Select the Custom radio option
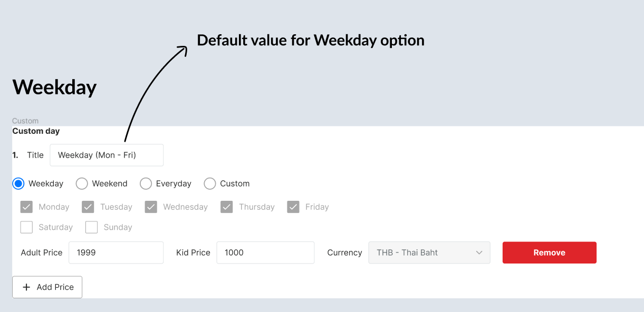The width and height of the screenshot is (644, 312). pyautogui.click(x=210, y=183)
